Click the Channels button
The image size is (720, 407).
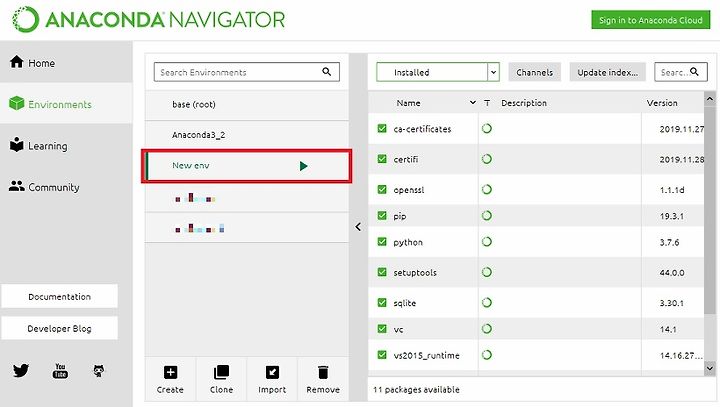(x=534, y=72)
